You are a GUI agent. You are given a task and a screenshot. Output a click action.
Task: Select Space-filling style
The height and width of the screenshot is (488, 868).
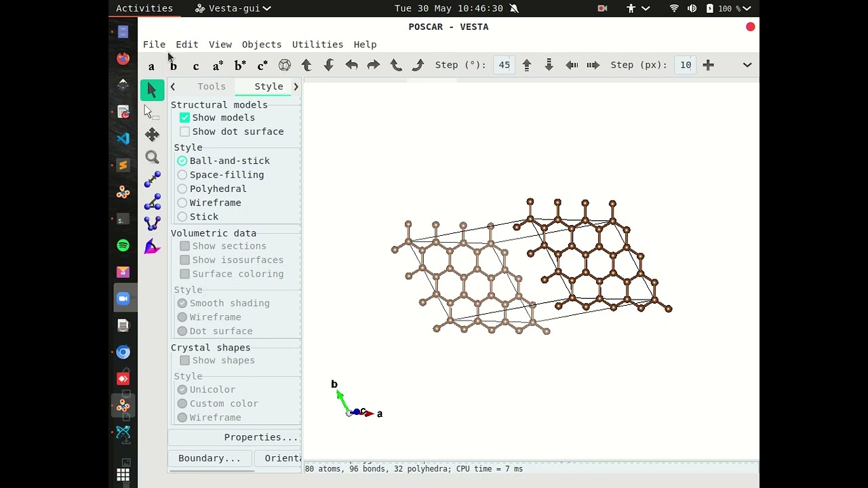pyautogui.click(x=182, y=175)
